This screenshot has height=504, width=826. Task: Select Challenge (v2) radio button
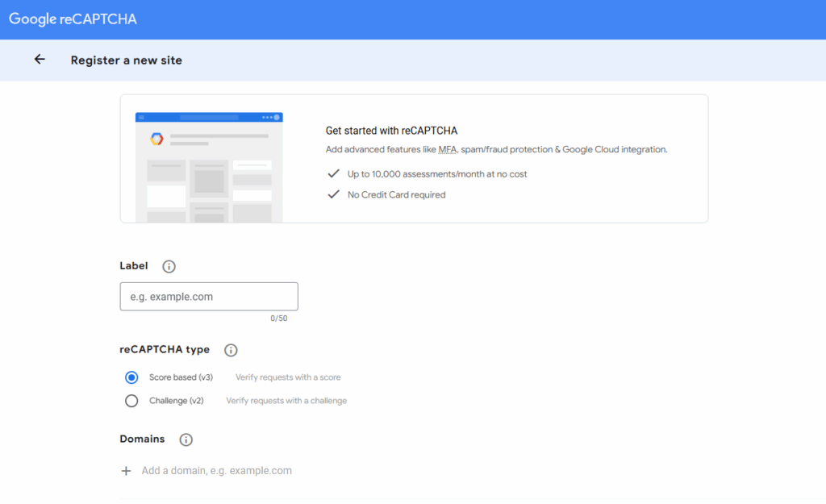tap(131, 401)
